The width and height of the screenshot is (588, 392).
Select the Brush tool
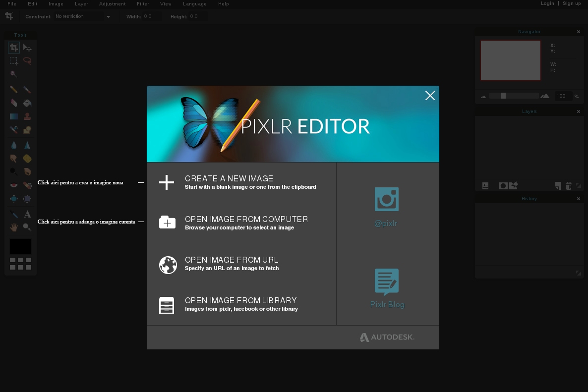(x=27, y=90)
